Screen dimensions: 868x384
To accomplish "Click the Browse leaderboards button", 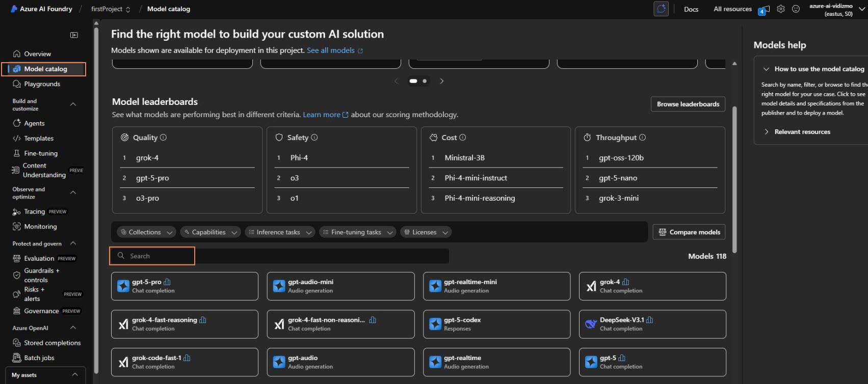I will [x=688, y=104].
